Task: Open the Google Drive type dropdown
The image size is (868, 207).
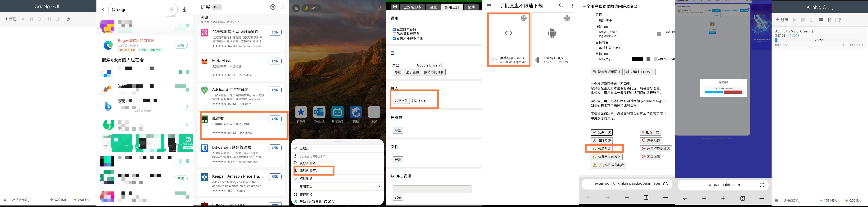Action: coord(428,65)
